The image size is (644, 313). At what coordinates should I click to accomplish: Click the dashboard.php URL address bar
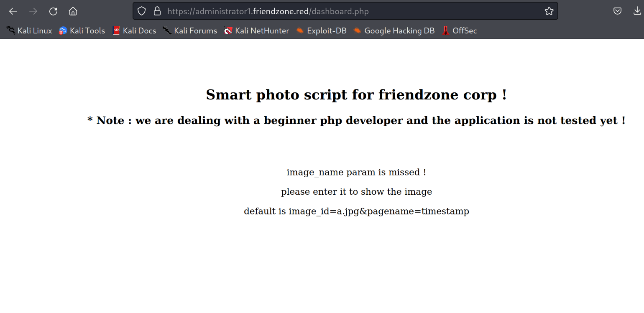335,11
